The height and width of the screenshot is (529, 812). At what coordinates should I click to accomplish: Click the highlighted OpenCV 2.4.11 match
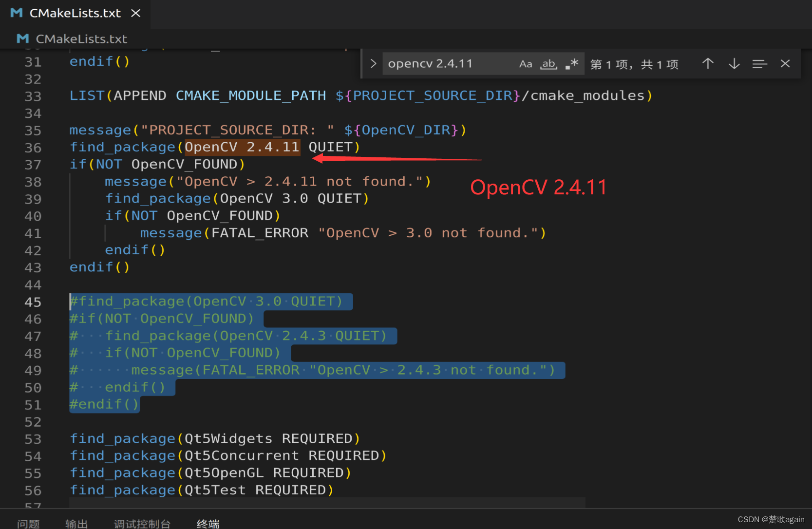[x=242, y=147]
